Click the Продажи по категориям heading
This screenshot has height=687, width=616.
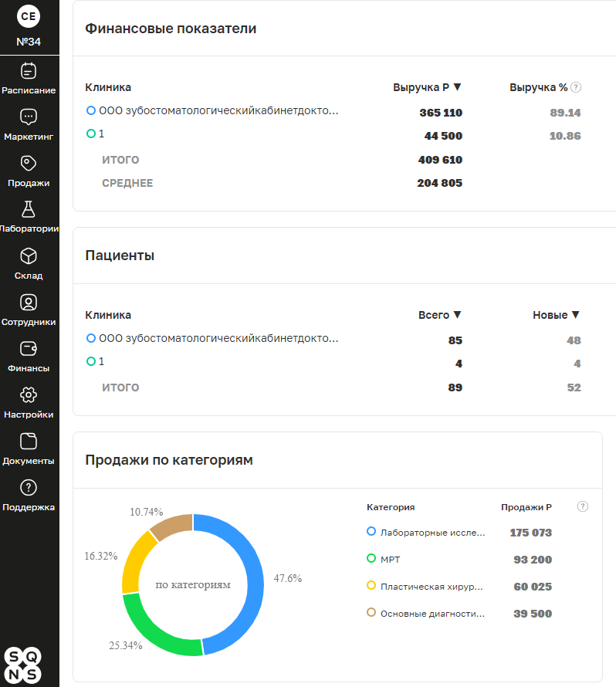pyautogui.click(x=169, y=460)
